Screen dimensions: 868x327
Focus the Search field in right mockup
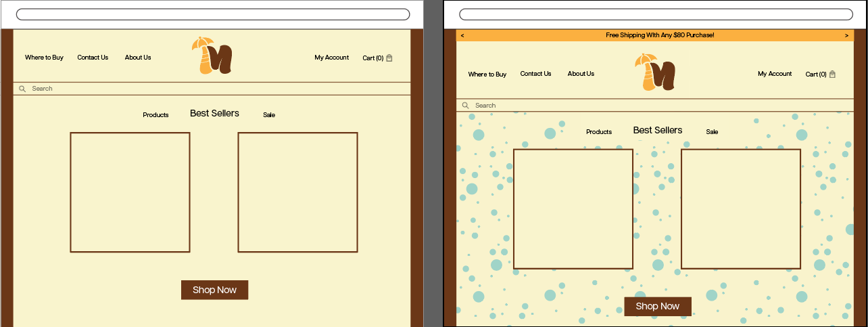pos(655,106)
